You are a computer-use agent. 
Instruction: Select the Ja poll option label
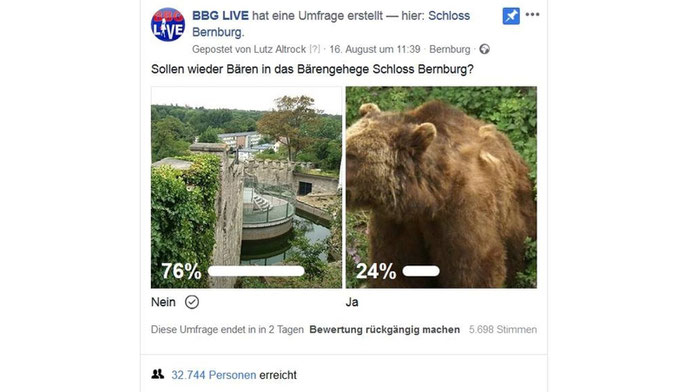tap(352, 302)
